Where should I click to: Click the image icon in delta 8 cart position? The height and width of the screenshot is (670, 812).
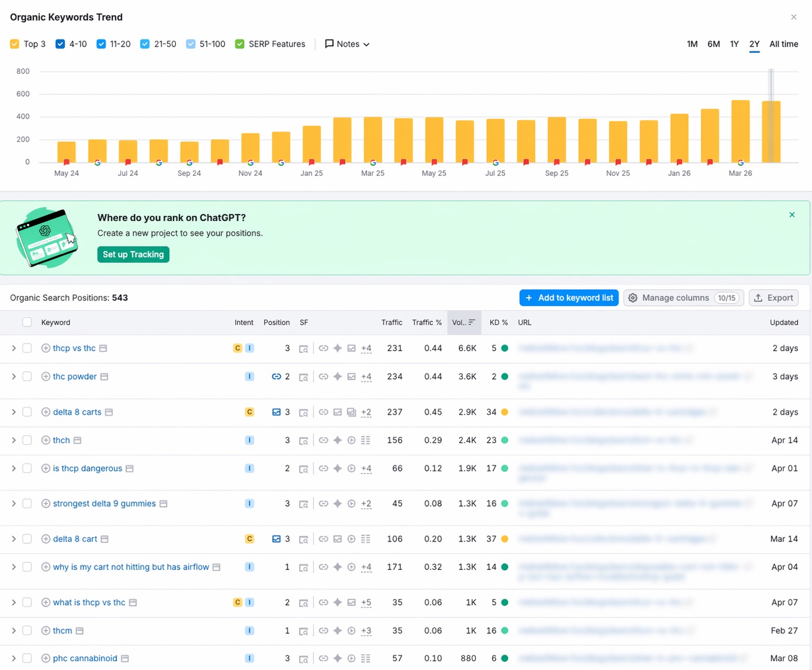(x=276, y=539)
